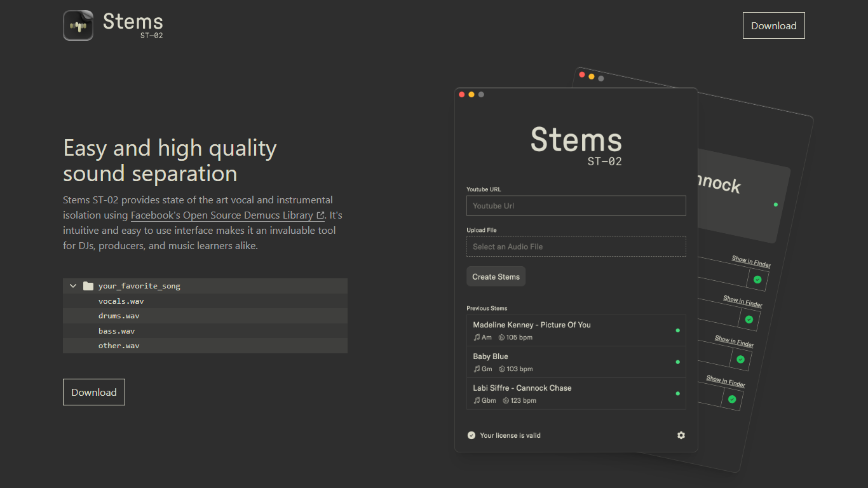Click the Select an Audio File upload box

point(576,247)
